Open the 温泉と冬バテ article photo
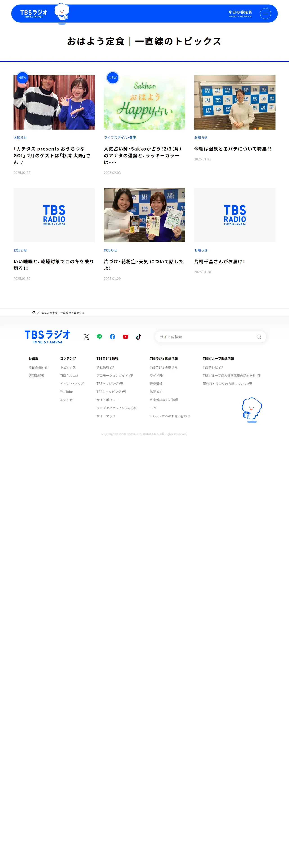Viewport: 289px width, 868px height. point(235,103)
